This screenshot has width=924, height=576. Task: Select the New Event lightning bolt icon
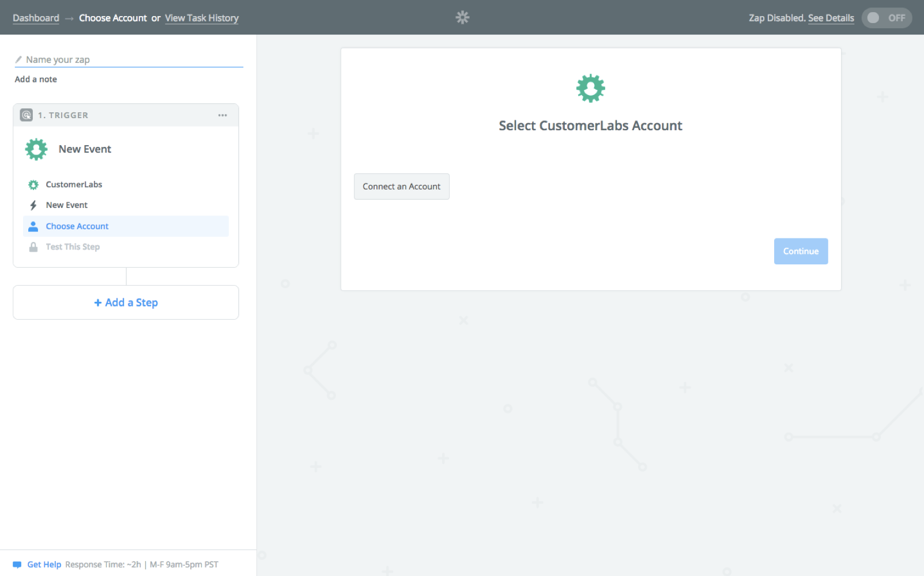[33, 204]
